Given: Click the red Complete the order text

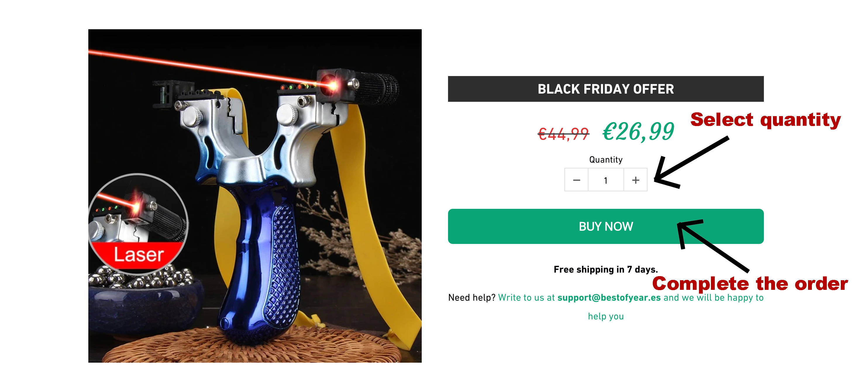Looking at the screenshot, I should (750, 283).
